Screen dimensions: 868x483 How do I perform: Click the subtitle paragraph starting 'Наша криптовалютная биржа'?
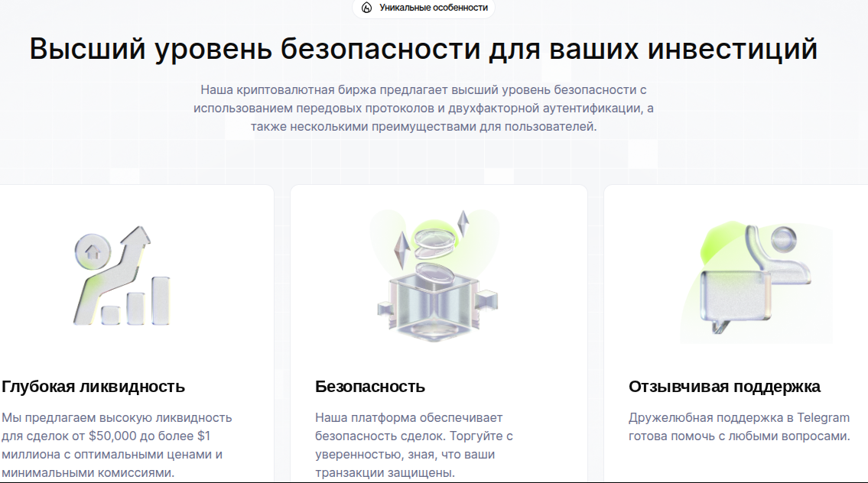(x=424, y=108)
